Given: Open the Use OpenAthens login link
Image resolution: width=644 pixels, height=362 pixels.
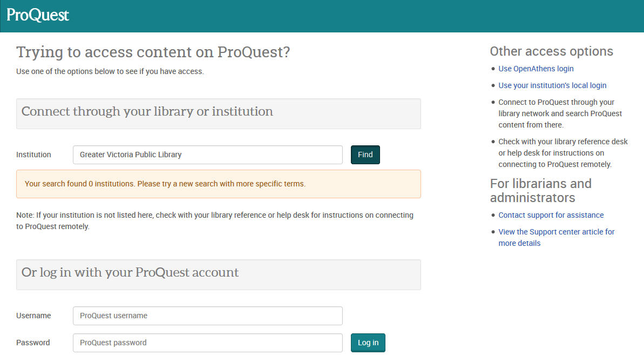Looking at the screenshot, I should click(x=536, y=69).
